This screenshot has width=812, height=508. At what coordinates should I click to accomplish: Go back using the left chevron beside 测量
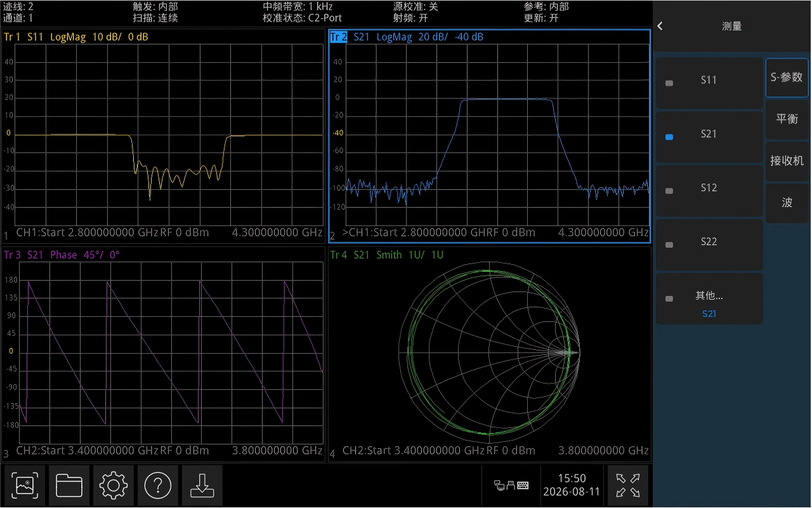[660, 26]
